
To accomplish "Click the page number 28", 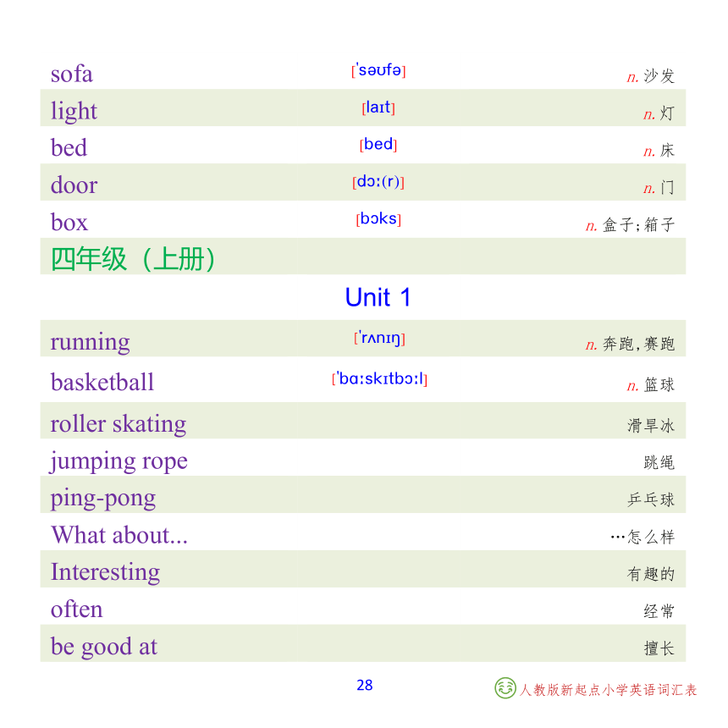I will click(x=365, y=685).
